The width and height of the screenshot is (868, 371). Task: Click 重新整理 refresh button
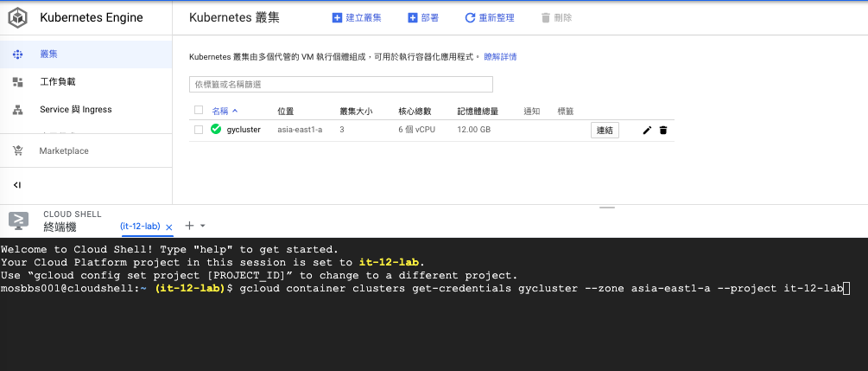point(490,18)
